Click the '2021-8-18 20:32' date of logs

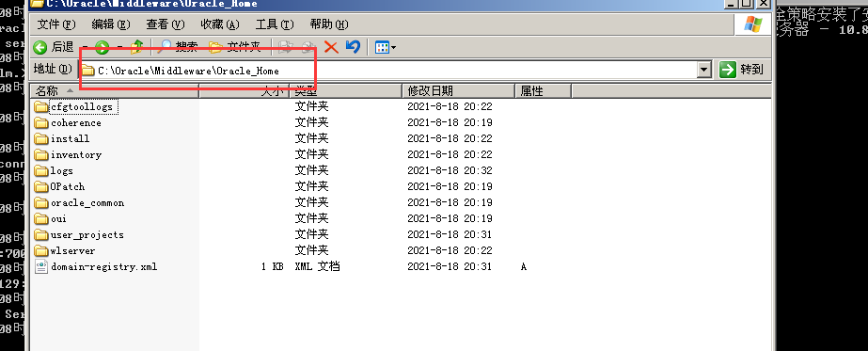450,170
